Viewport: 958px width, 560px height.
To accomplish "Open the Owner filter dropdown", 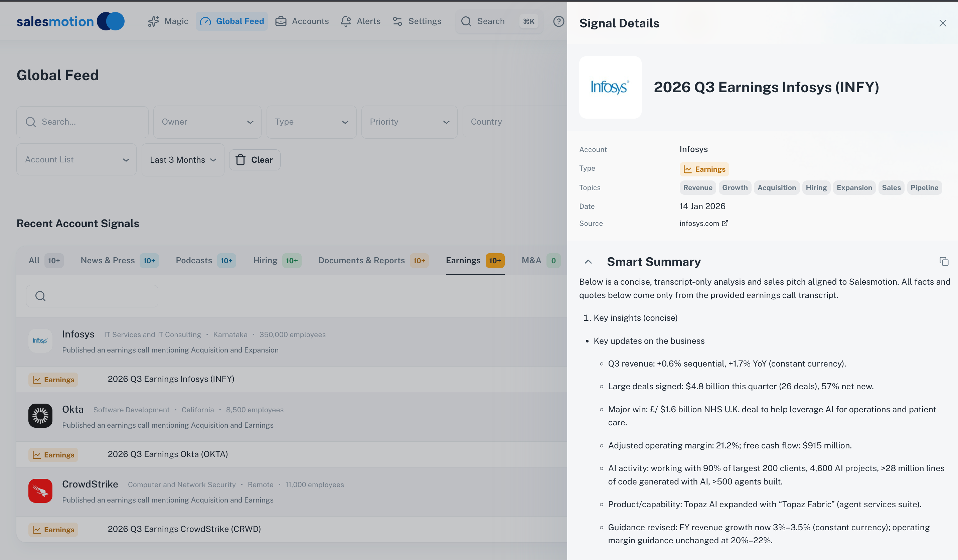I will pos(207,122).
